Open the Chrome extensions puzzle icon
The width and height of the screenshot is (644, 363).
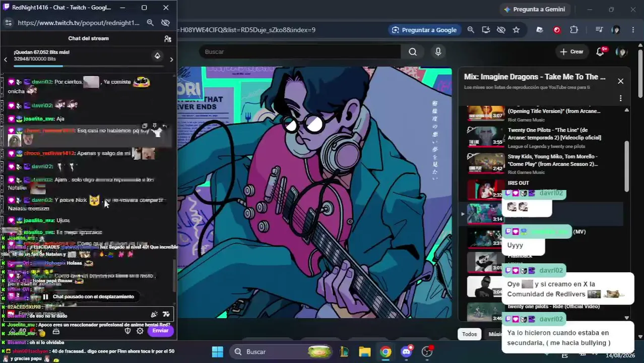(x=574, y=30)
